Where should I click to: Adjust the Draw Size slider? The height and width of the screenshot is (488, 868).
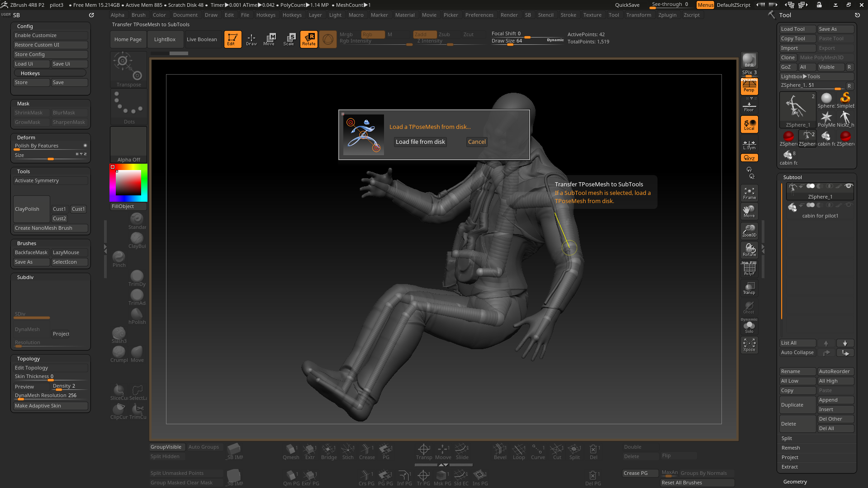click(527, 41)
